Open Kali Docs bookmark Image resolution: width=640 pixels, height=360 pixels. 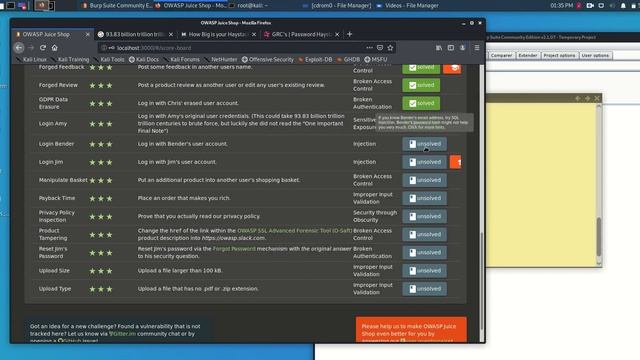pyautogui.click(x=144, y=60)
